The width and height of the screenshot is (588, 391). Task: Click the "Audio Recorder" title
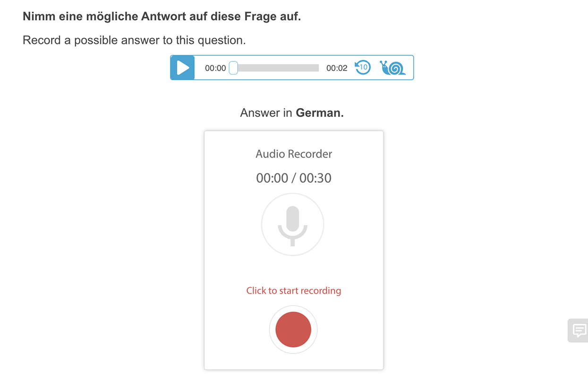pos(294,154)
